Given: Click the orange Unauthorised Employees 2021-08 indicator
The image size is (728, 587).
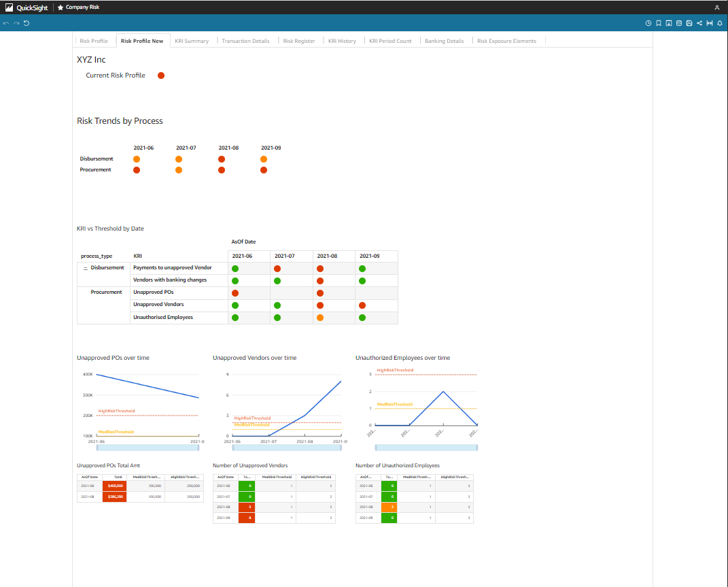Looking at the screenshot, I should [320, 318].
